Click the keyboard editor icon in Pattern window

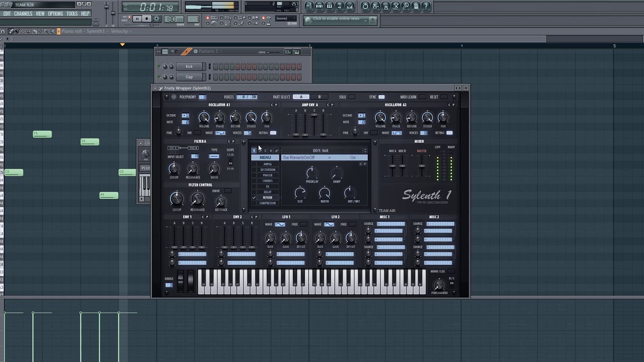click(x=297, y=52)
